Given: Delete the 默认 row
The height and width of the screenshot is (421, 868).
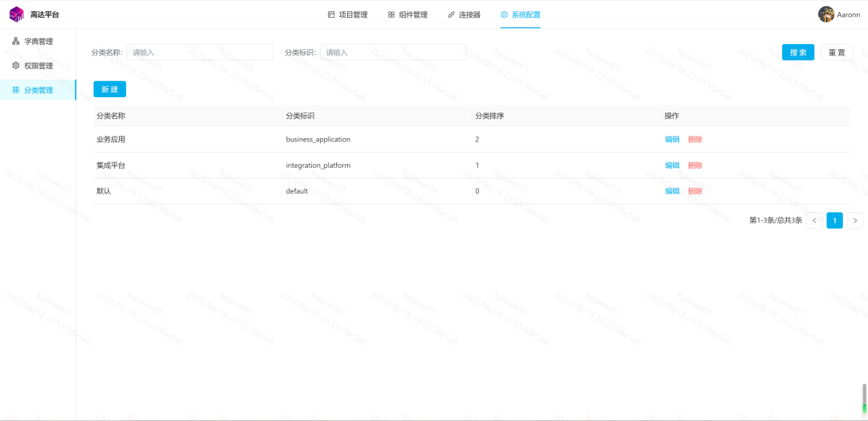Looking at the screenshot, I should point(694,191).
